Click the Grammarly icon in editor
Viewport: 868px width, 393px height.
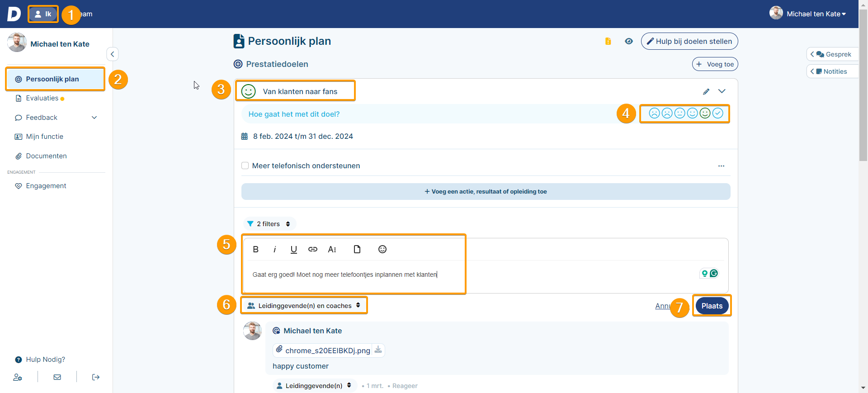(714, 273)
